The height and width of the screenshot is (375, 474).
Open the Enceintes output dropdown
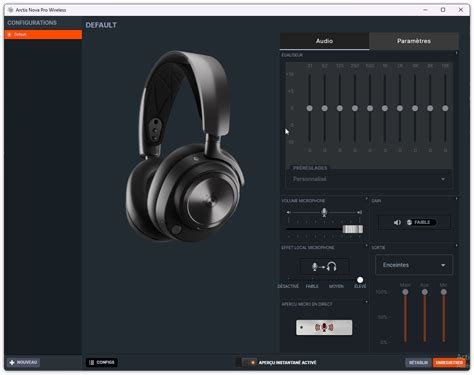point(414,265)
